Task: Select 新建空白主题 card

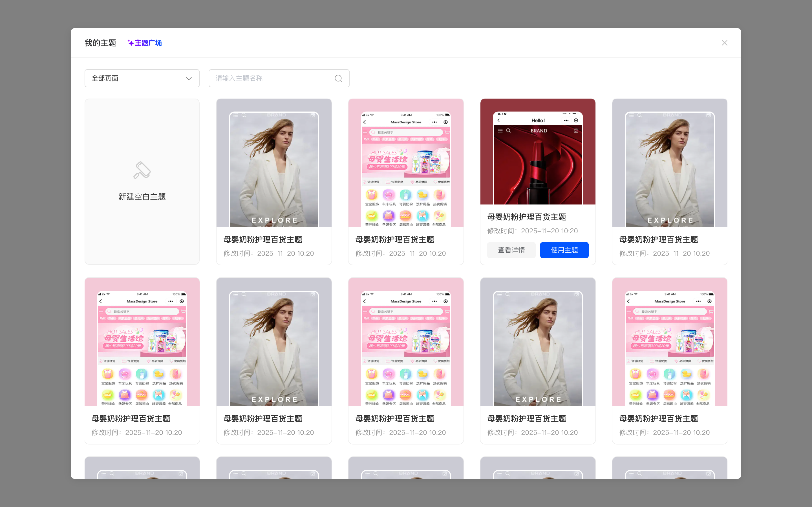Action: (142, 197)
